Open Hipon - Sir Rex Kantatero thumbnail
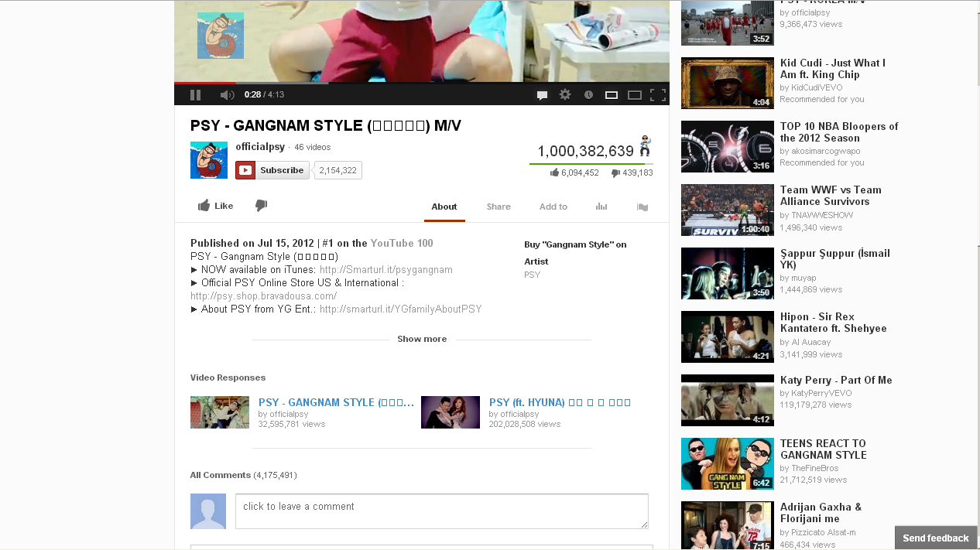This screenshot has height=550, width=980. [x=728, y=336]
